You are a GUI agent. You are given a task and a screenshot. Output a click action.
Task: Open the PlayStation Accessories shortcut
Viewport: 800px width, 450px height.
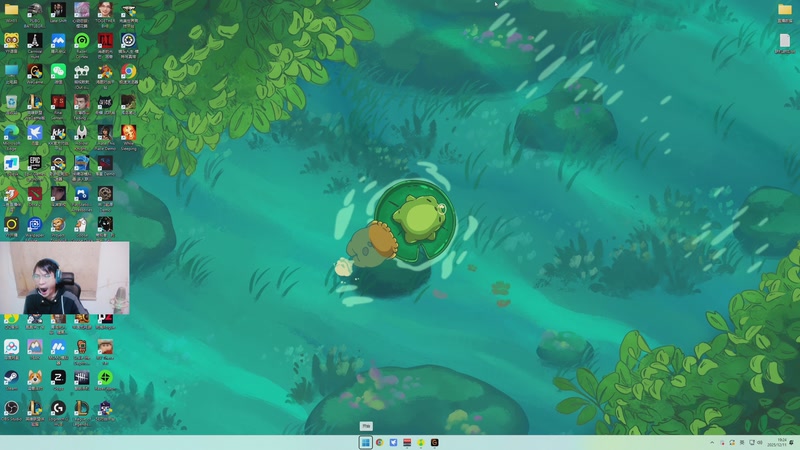point(82,194)
